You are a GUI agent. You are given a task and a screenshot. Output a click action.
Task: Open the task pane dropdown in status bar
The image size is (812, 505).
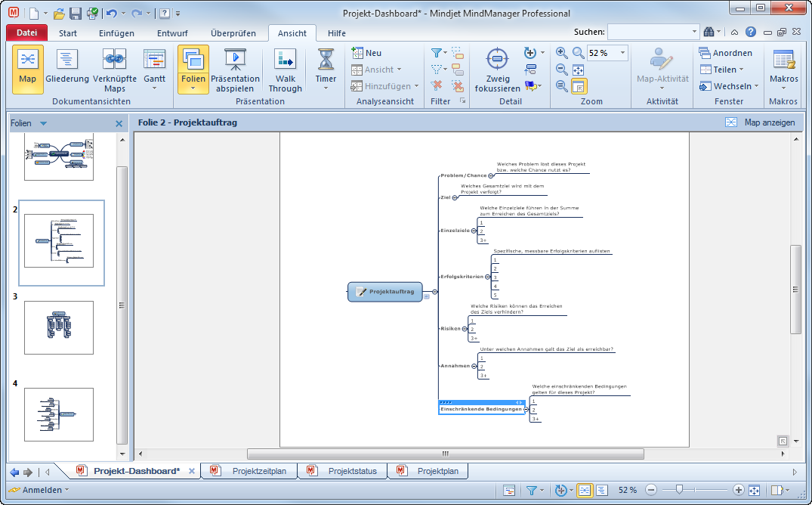(788, 490)
